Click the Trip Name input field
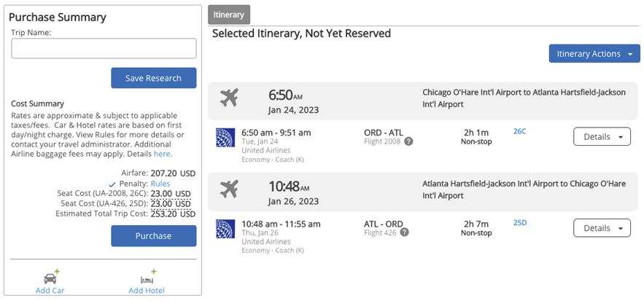644x301 pixels. (x=104, y=49)
